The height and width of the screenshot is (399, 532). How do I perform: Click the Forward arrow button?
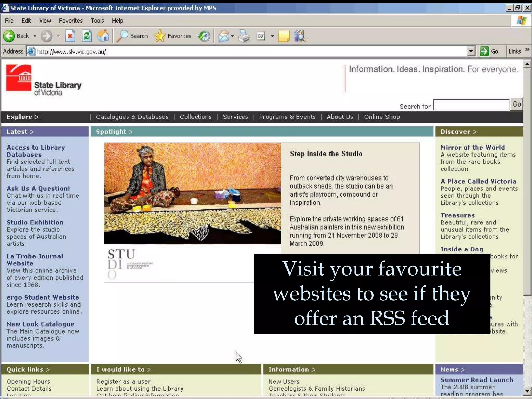tap(47, 36)
